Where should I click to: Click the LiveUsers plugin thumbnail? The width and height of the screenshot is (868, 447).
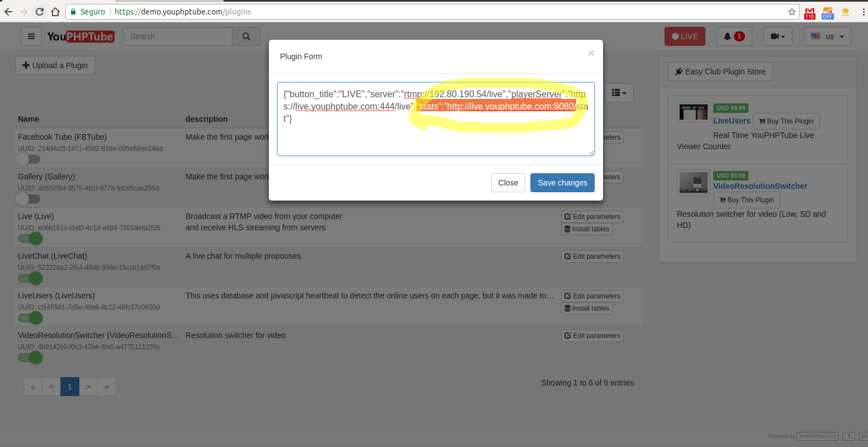tap(694, 113)
